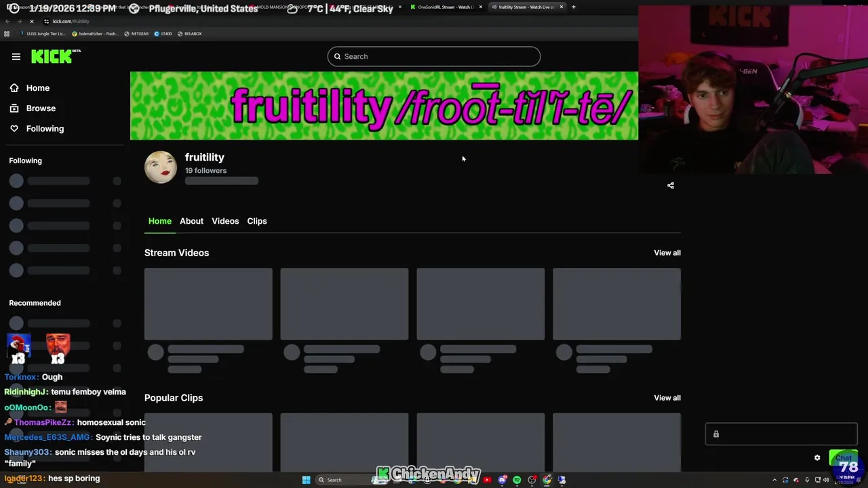Image resolution: width=868 pixels, height=488 pixels.
Task: Select the Home channel tab
Action: tap(160, 221)
